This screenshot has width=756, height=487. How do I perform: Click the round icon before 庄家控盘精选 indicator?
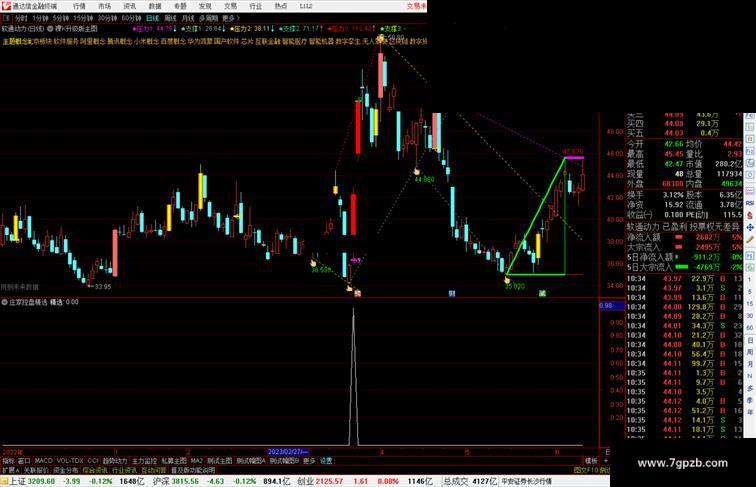click(4, 302)
